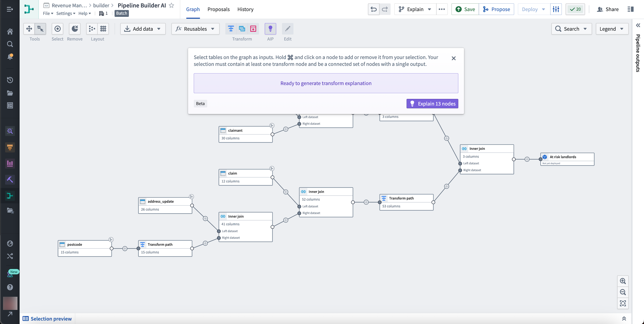Screen dimensions: 644x324
Task: Dismiss the explain tooltip dialog
Action: (x=453, y=58)
